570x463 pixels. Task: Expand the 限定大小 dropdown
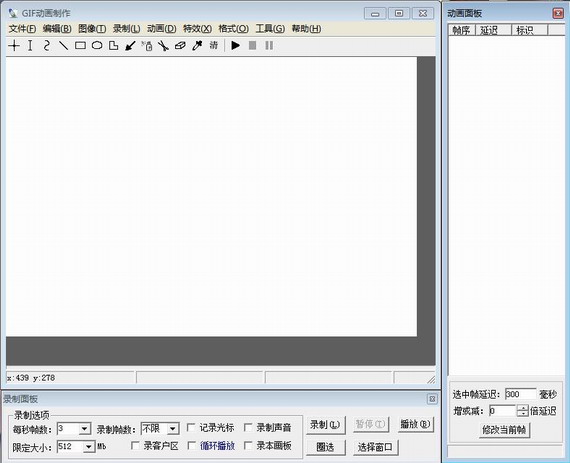pos(89,447)
